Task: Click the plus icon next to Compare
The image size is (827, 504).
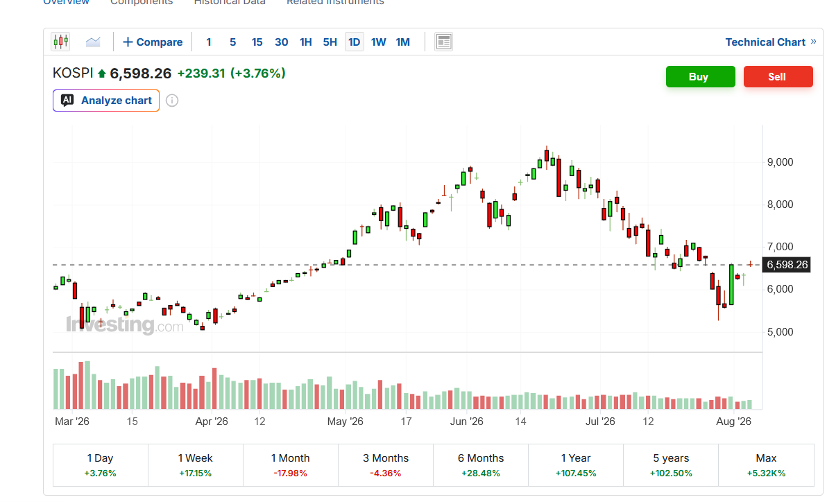Action: click(x=128, y=42)
